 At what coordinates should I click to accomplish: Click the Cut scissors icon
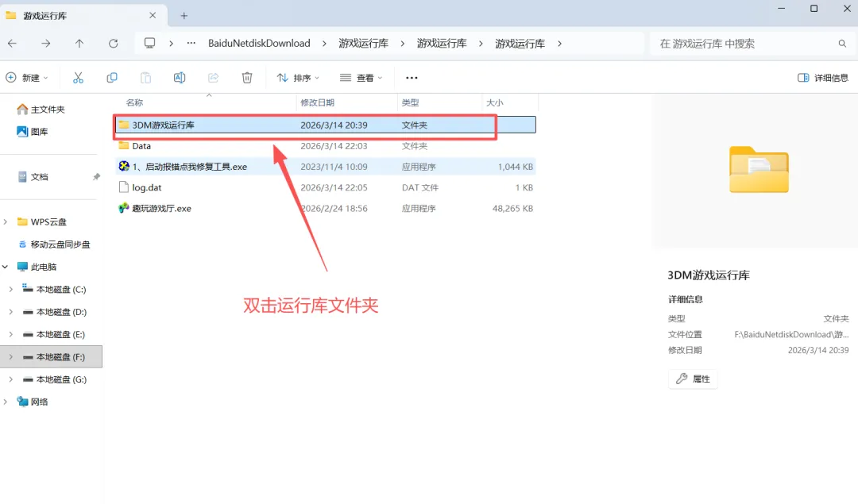coord(78,78)
